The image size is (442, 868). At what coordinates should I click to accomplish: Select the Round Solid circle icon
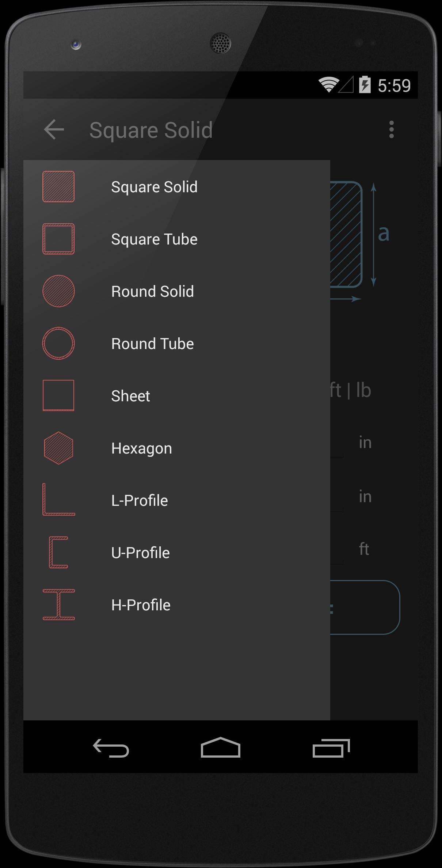click(58, 291)
